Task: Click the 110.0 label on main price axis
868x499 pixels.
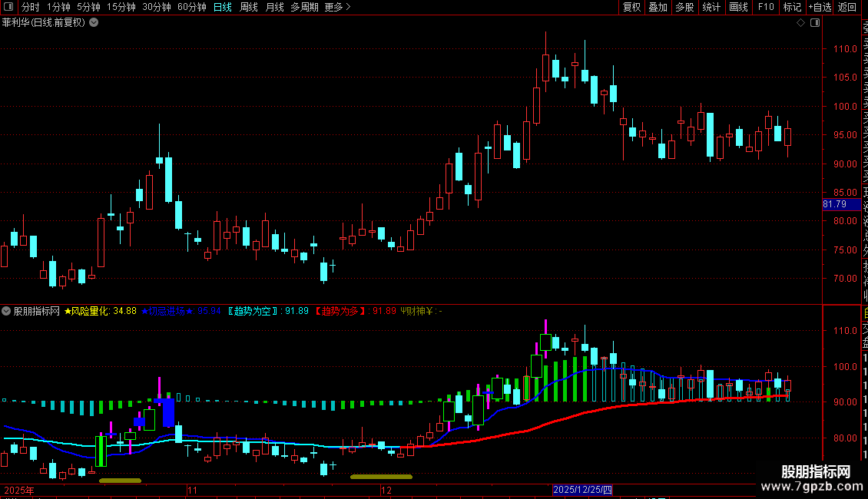Action: (x=845, y=48)
